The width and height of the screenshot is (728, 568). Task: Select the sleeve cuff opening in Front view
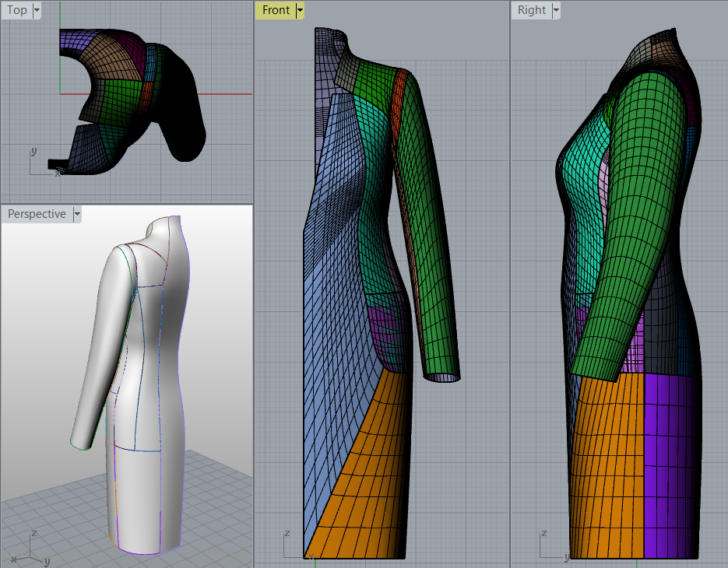point(441,378)
